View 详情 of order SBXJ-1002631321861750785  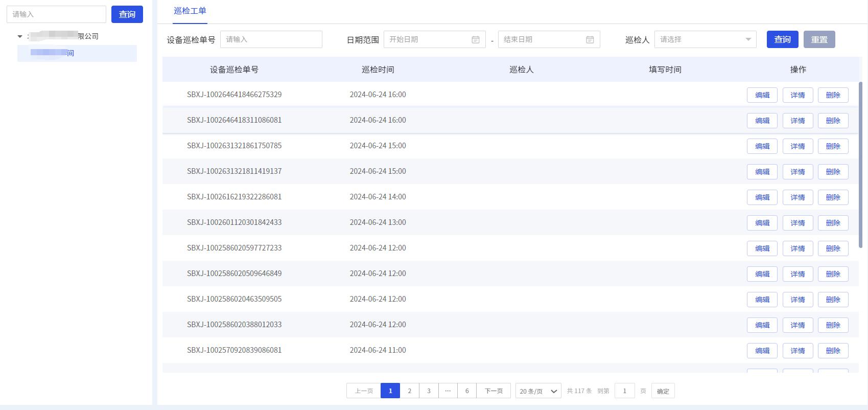click(797, 146)
